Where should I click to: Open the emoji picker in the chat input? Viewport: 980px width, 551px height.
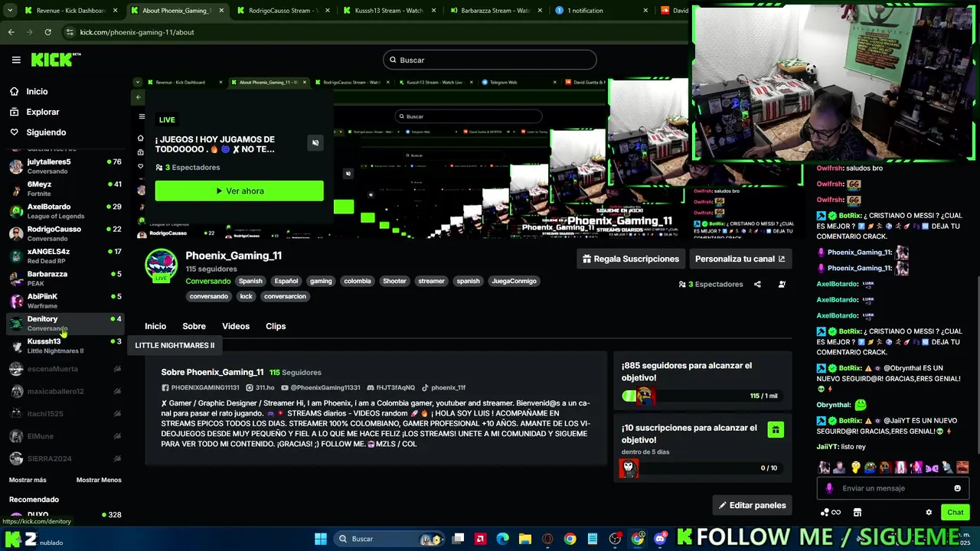click(x=957, y=488)
